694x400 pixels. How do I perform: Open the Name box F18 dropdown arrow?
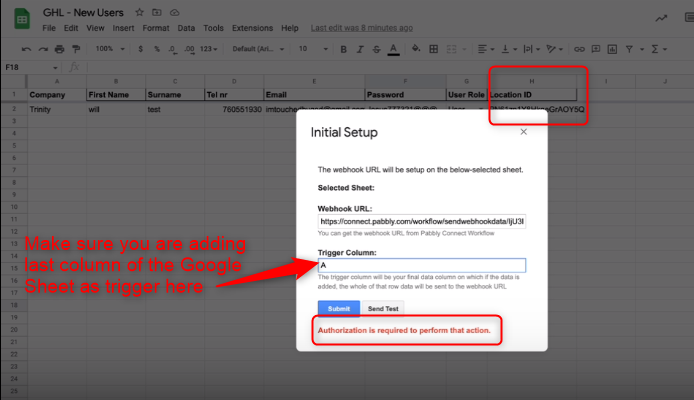(x=55, y=68)
